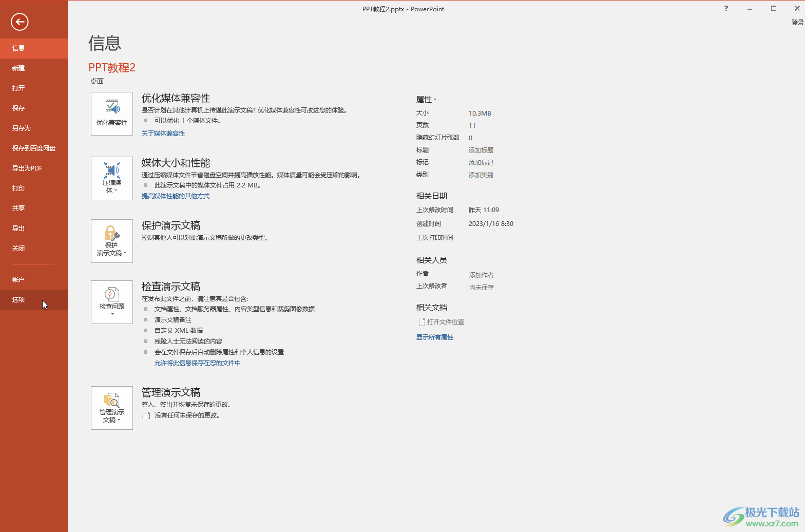Click the 可以优化 1 个媒体文件 line

pos(188,121)
